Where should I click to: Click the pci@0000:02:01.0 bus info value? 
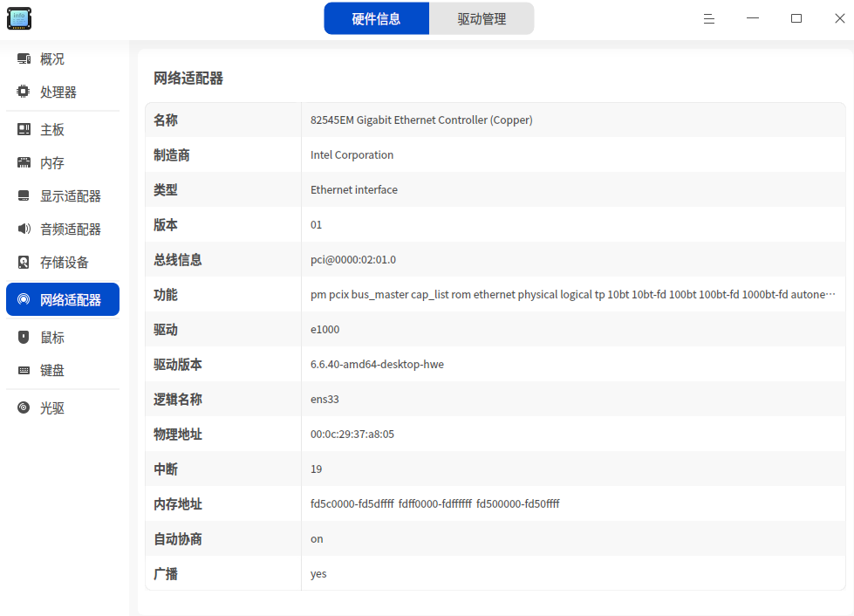tap(353, 260)
